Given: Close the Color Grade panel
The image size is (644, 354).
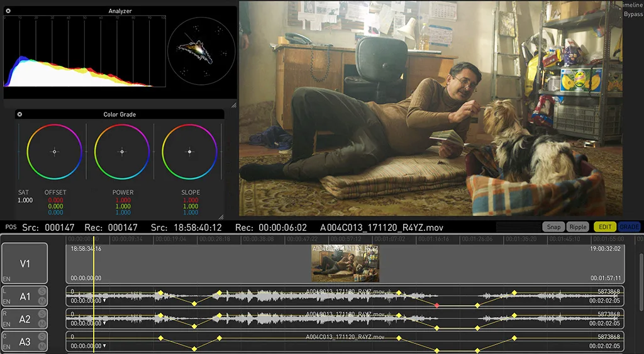Looking at the screenshot, I should tap(19, 114).
